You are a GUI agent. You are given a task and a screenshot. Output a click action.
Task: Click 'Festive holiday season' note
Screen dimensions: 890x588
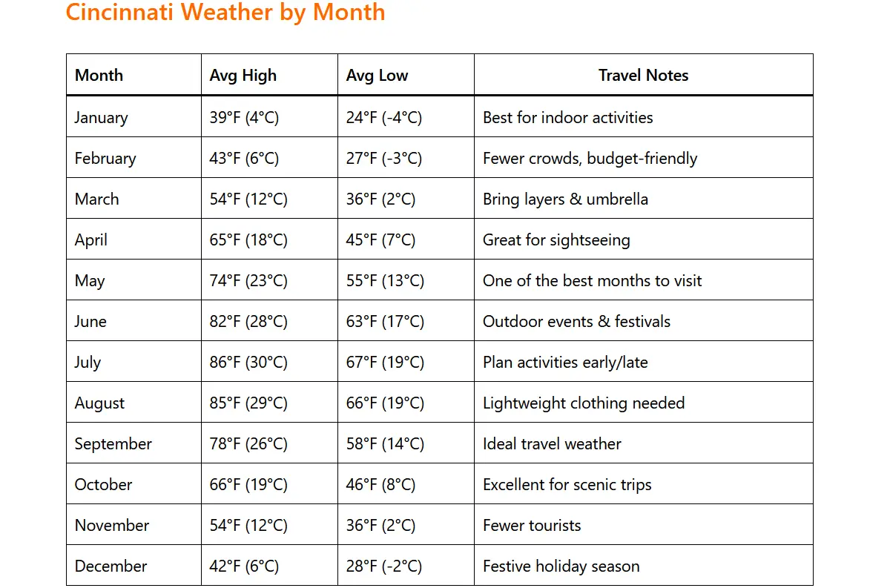[x=561, y=566]
